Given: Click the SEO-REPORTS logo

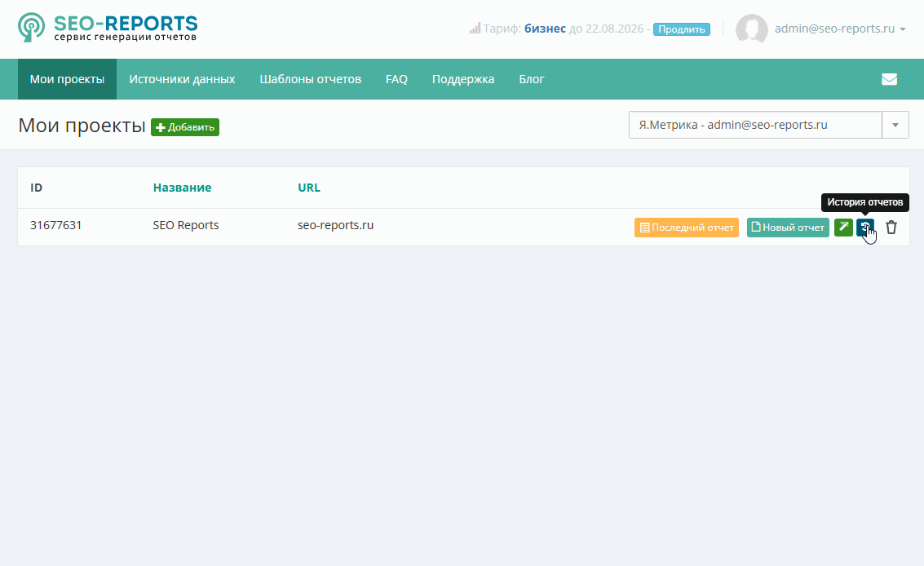Looking at the screenshot, I should 108,28.
